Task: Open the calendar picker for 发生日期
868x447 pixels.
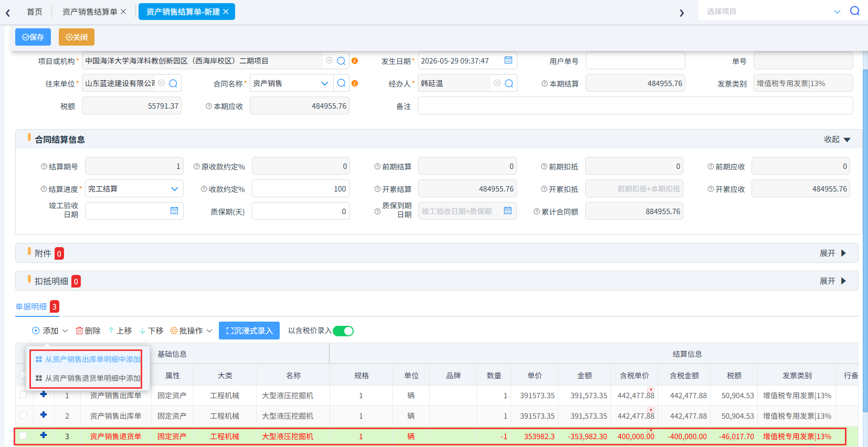Action: coord(508,60)
